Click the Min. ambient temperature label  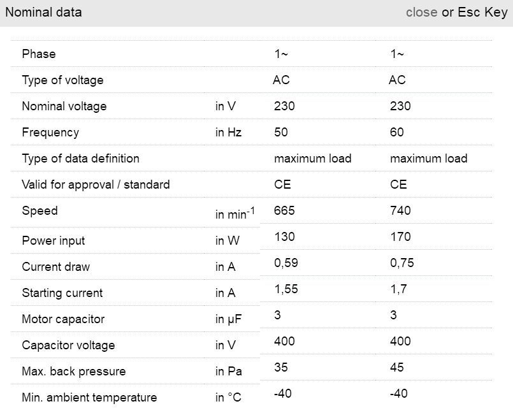click(89, 398)
